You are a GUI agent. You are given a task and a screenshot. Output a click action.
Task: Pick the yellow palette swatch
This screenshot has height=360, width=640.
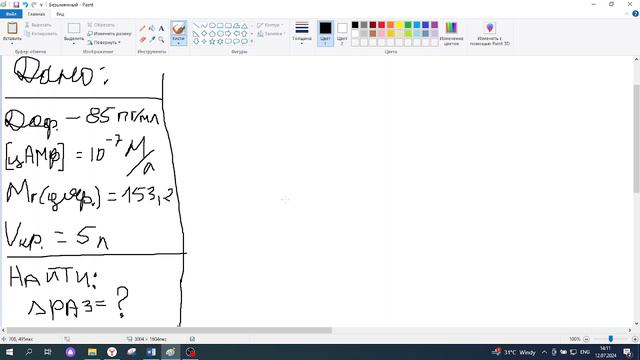[x=399, y=25]
